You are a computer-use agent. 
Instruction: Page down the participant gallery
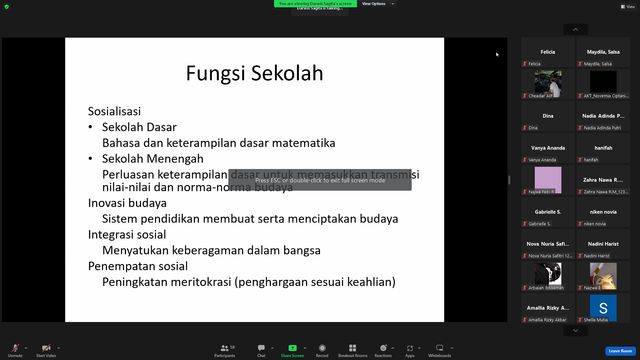click(x=576, y=331)
